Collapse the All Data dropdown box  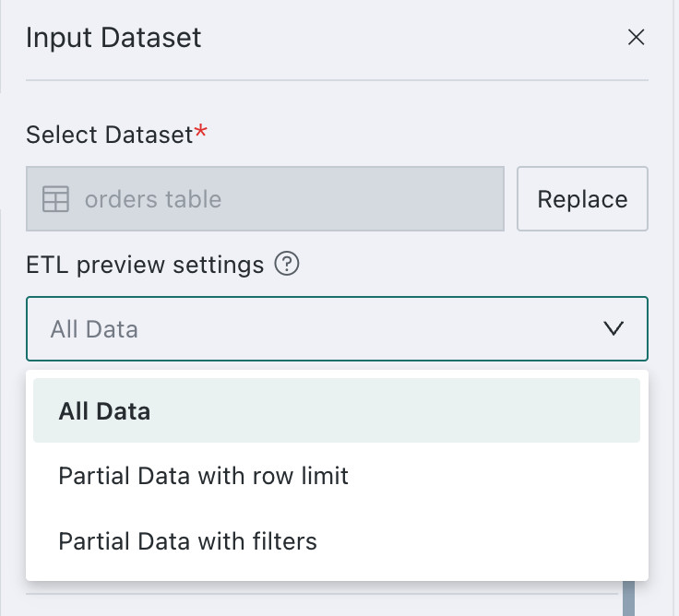click(x=337, y=328)
